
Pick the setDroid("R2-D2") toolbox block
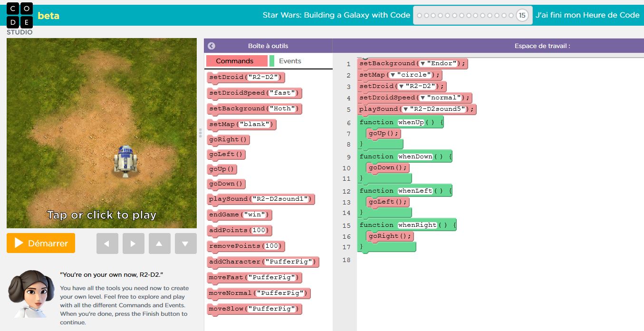[246, 77]
